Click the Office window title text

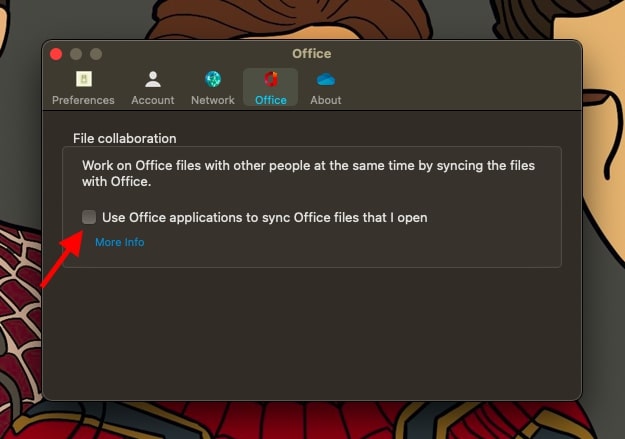pos(311,53)
